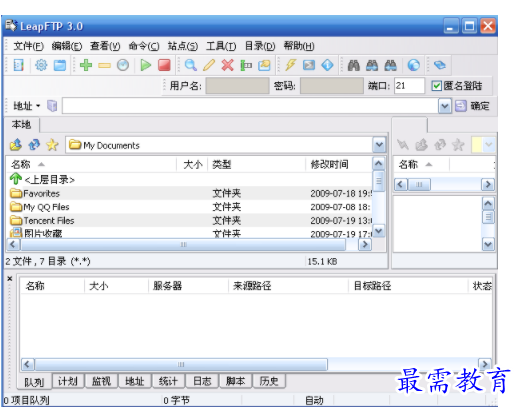Click the lightning bolt quick connect icon

click(x=291, y=65)
